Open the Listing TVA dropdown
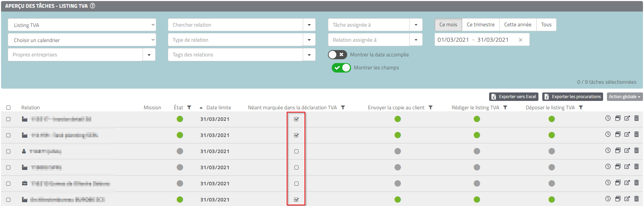The height and width of the screenshot is (206, 644). pyautogui.click(x=82, y=25)
